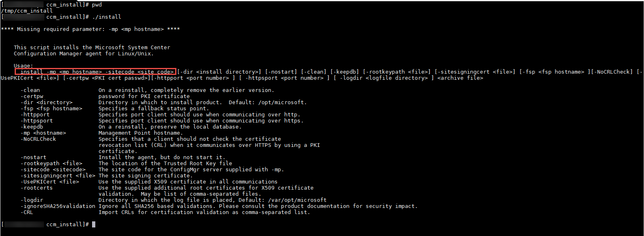Image resolution: width=644 pixels, height=236 pixels.
Task: Click the '<archive file>' argument in the usage line
Action: 460,78
